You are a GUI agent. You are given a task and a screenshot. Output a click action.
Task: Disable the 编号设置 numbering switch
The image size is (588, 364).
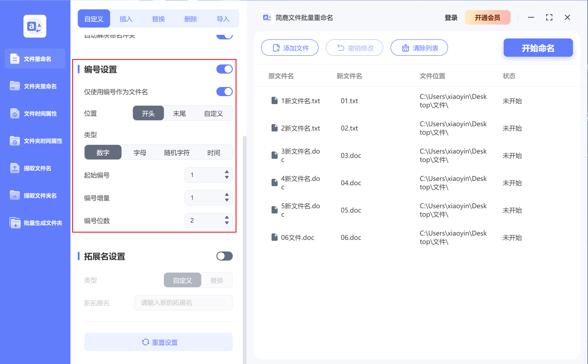tap(224, 69)
